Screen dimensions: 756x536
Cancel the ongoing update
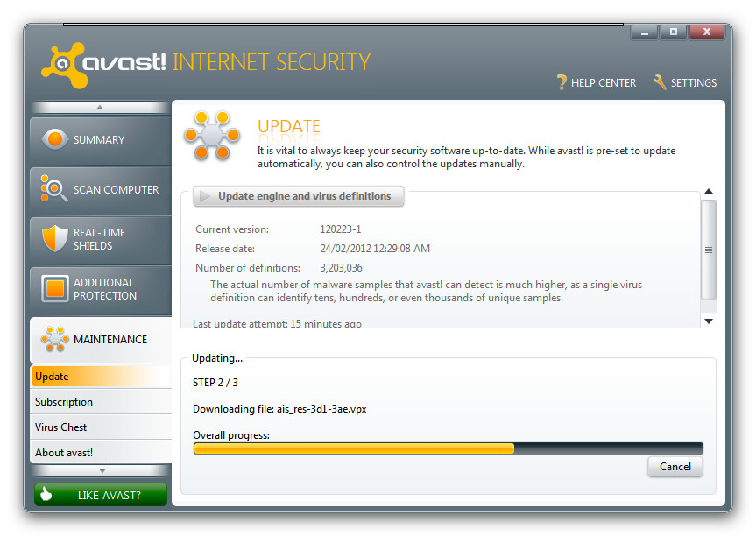point(675,467)
